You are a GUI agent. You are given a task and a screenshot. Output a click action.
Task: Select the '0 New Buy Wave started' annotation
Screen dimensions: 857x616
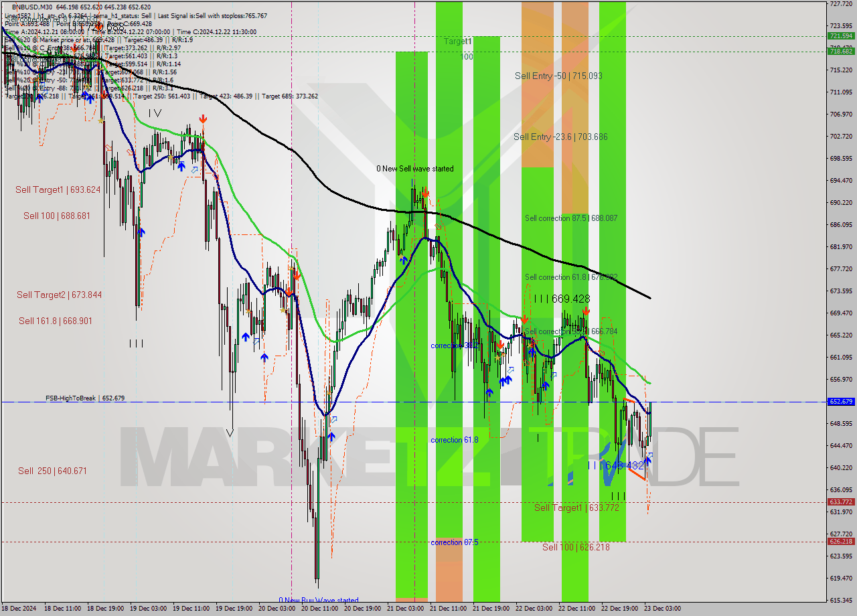tap(319, 600)
